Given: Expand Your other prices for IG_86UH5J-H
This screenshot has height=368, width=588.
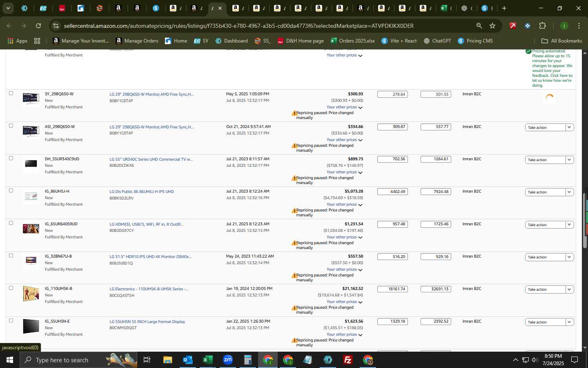Looking at the screenshot, I should pyautogui.click(x=344, y=204).
